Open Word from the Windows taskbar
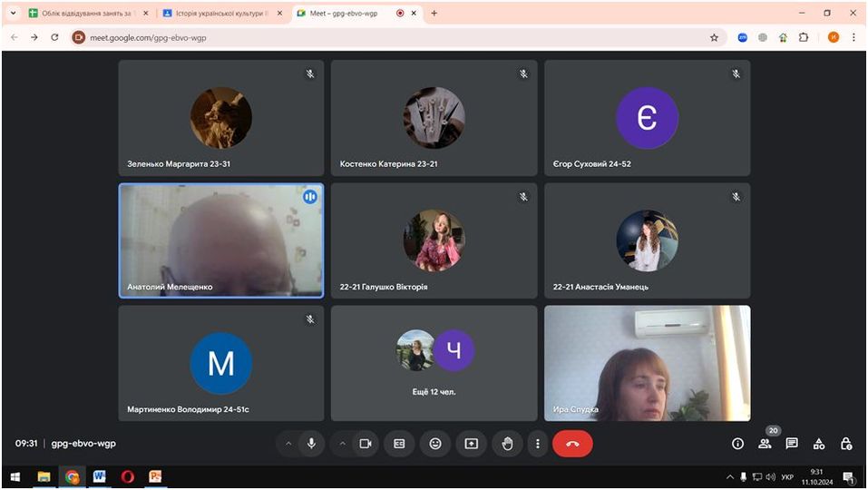 click(x=100, y=476)
